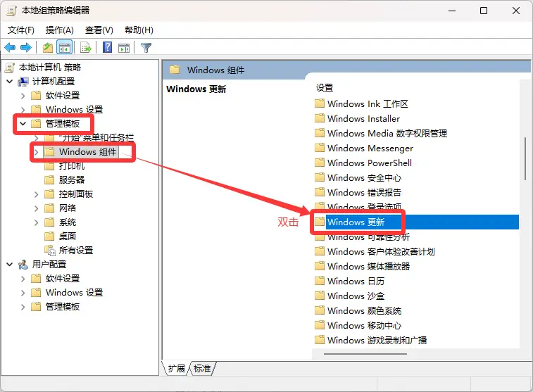This screenshot has width=533, height=392.
Task: Expand the 系统 tree node
Action: pos(37,222)
